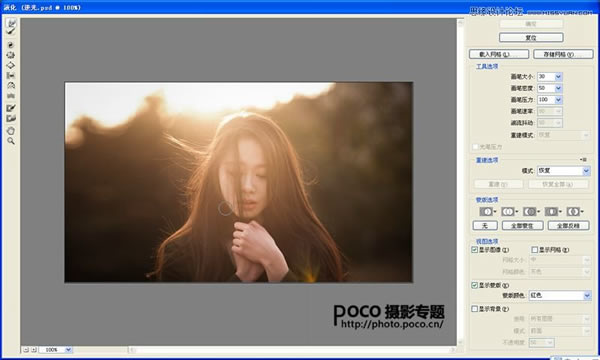Open 画笔压力 brush pressure dropdown
600x360 pixels.
(558, 100)
